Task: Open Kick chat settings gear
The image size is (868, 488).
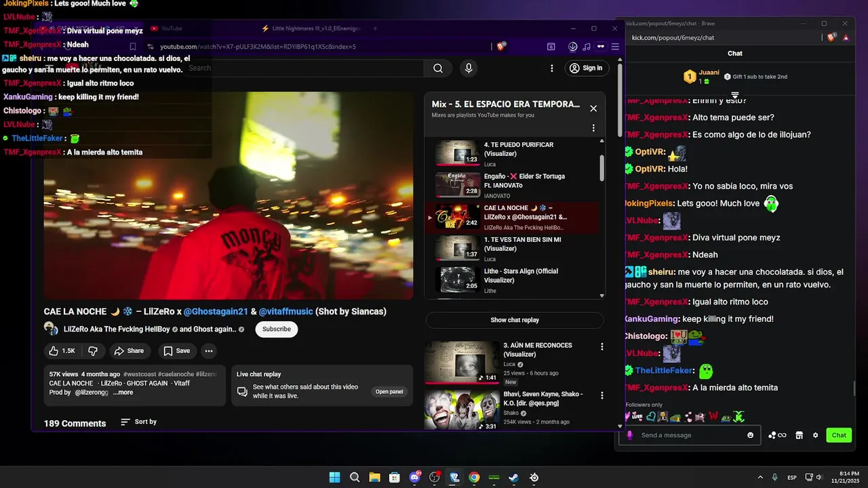Action: 815,435
